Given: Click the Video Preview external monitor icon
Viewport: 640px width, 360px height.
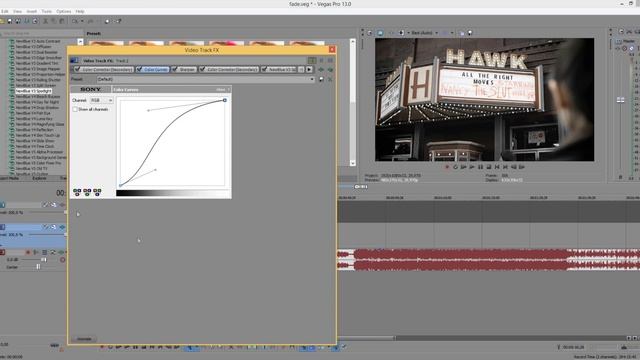Looking at the screenshot, I should (380, 33).
